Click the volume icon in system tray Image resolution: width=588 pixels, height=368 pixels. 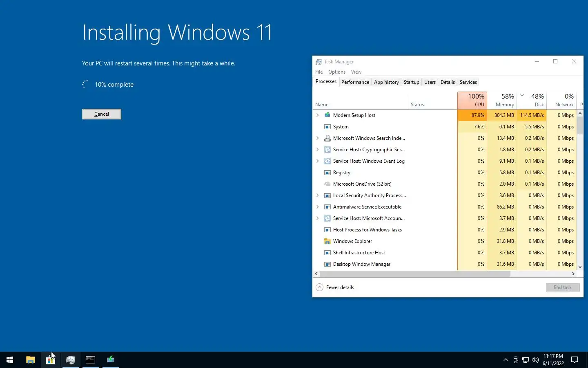[535, 360]
